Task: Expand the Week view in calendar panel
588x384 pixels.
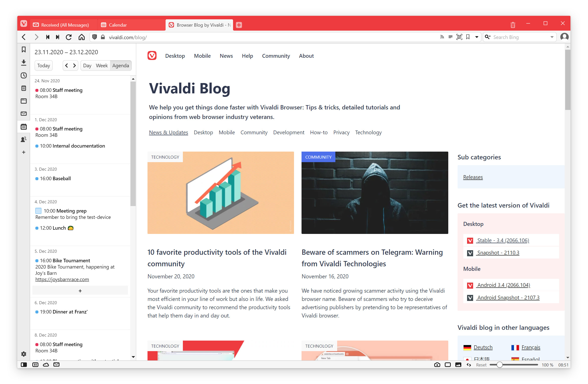Action: pos(102,65)
